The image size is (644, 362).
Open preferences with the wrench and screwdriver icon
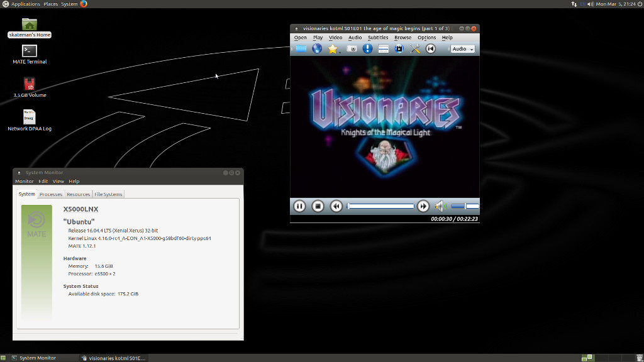(x=415, y=49)
